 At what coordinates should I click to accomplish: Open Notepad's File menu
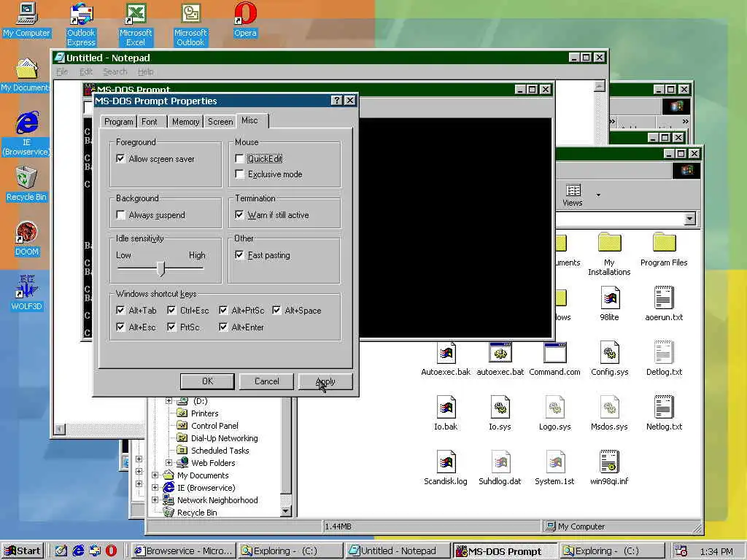click(x=63, y=72)
